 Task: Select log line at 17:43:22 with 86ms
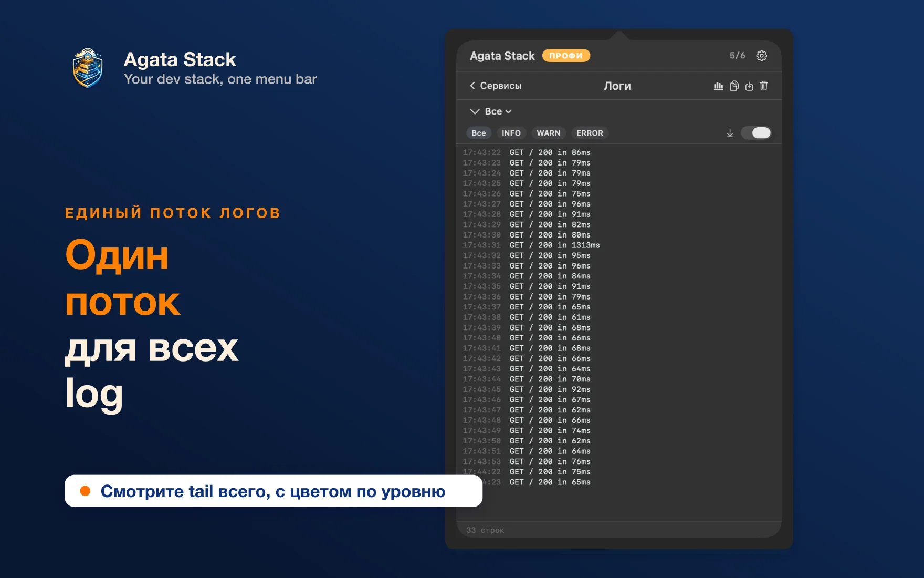[527, 152]
